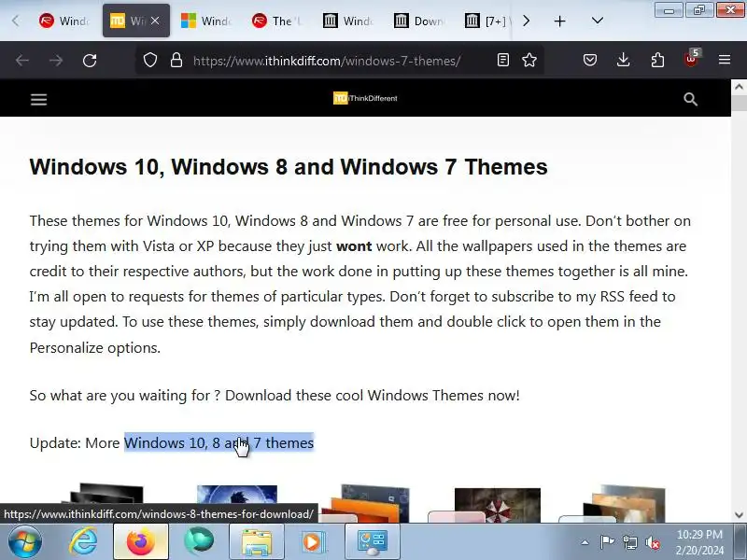Screen dimensions: 747x560
Task: Open a new tab with plus
Action: click(559, 21)
